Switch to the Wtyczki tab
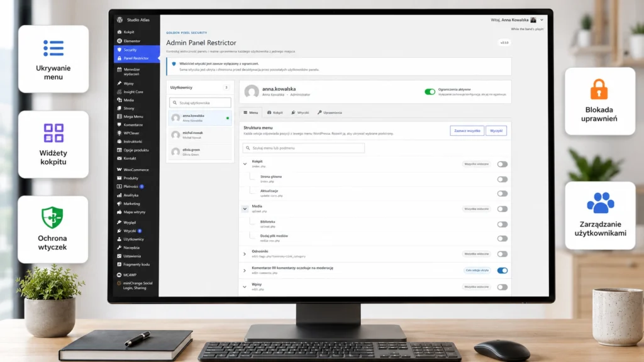The image size is (644, 362). pyautogui.click(x=300, y=112)
